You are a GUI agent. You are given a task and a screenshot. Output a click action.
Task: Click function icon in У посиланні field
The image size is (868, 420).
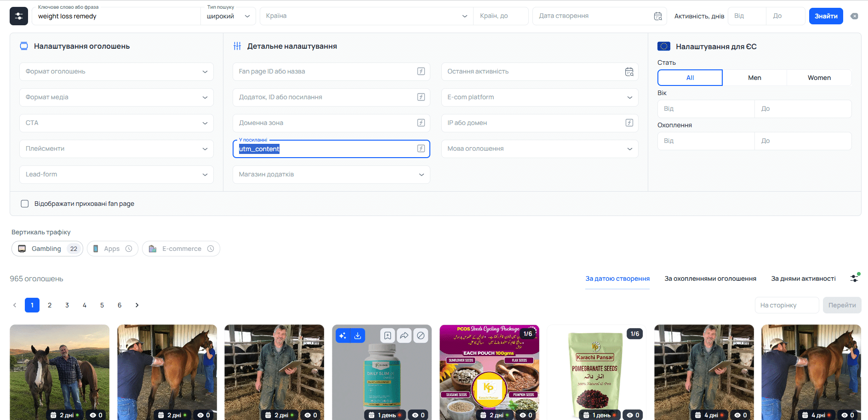[x=421, y=148]
